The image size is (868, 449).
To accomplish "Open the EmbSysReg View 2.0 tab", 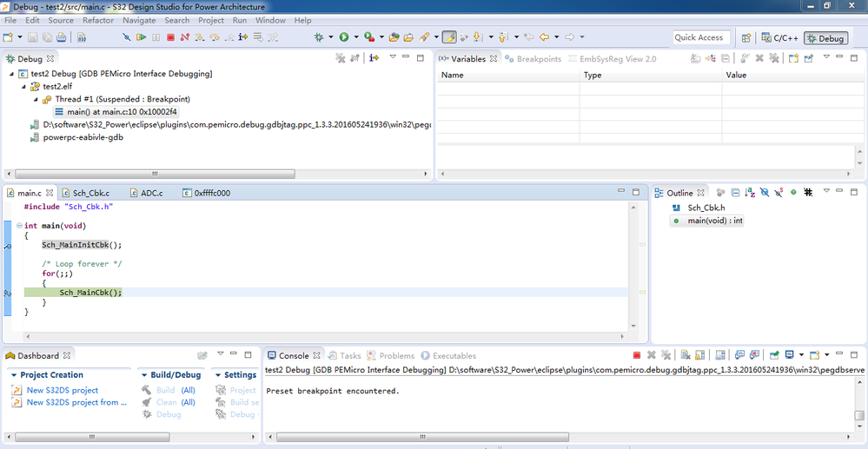I will coord(612,59).
